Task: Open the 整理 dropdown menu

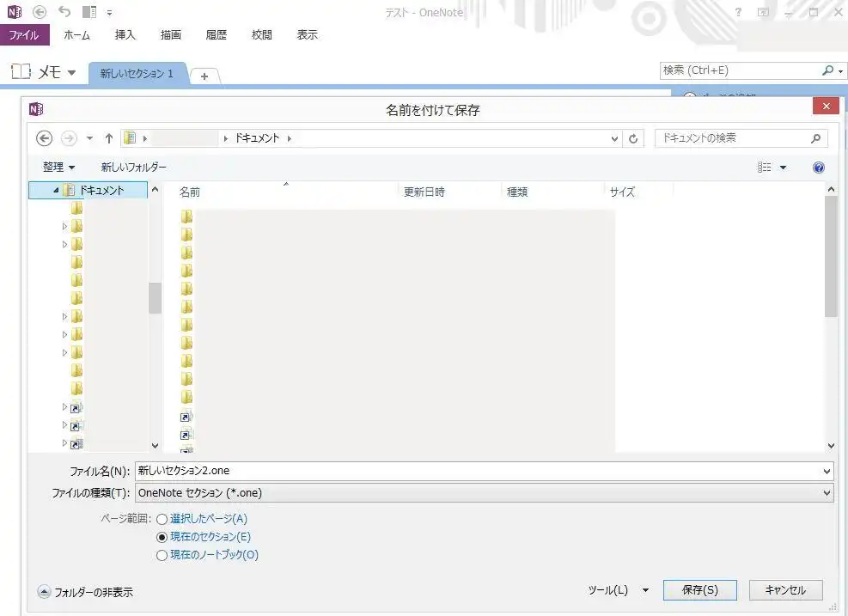Action: click(58, 168)
